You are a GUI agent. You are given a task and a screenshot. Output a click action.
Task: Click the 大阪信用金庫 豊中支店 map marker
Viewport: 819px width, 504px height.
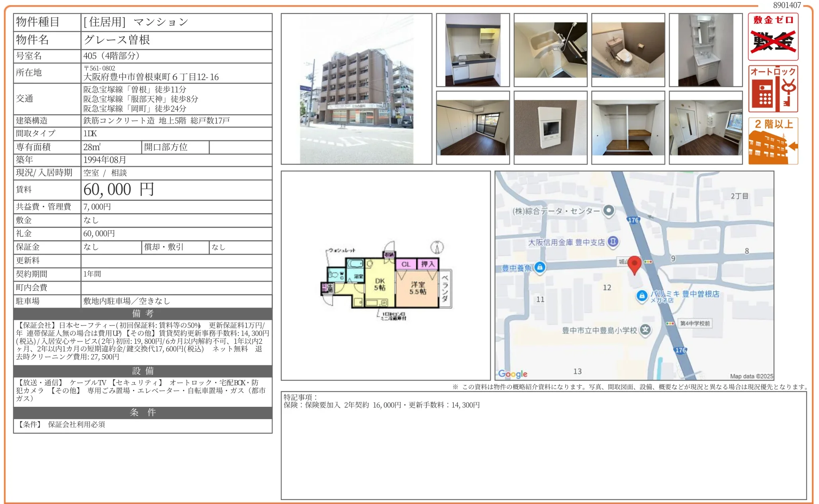tap(613, 241)
